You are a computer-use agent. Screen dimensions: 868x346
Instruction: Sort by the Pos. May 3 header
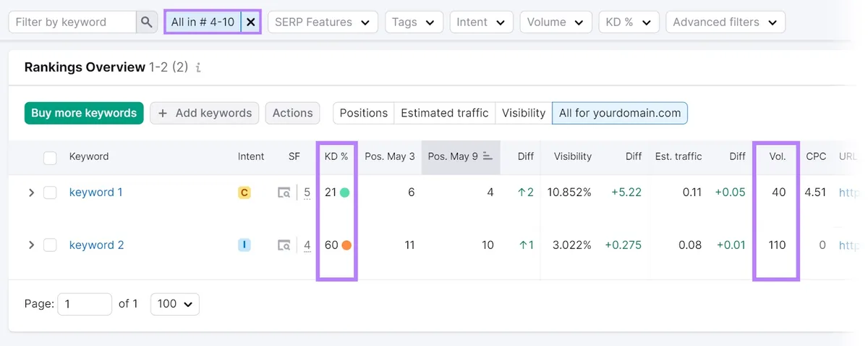pos(390,156)
